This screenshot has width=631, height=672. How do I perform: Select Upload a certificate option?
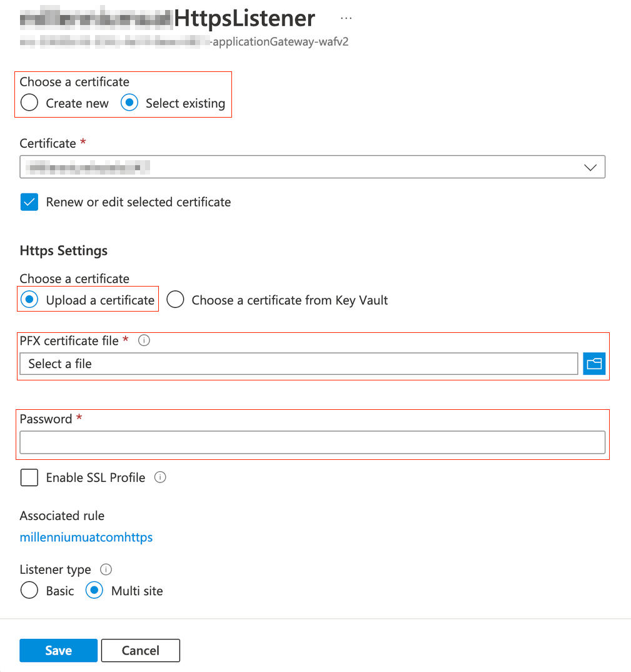tap(29, 300)
